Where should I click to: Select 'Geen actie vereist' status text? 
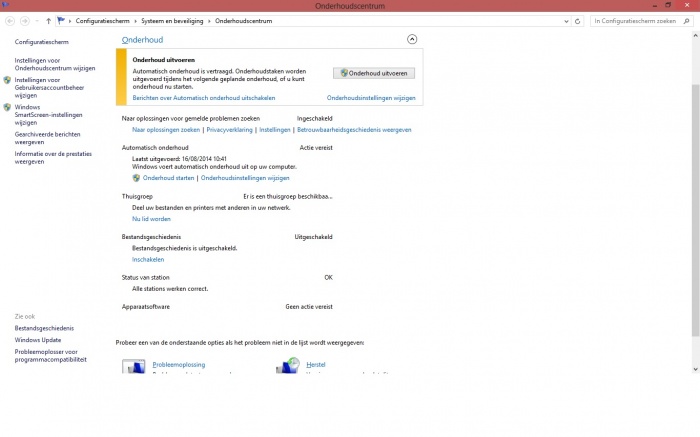309,307
